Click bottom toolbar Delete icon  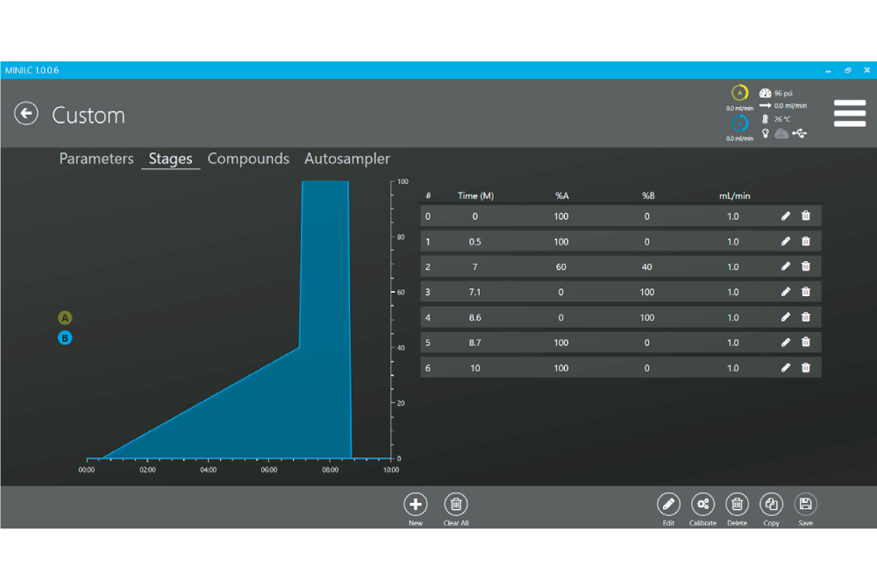click(x=738, y=504)
